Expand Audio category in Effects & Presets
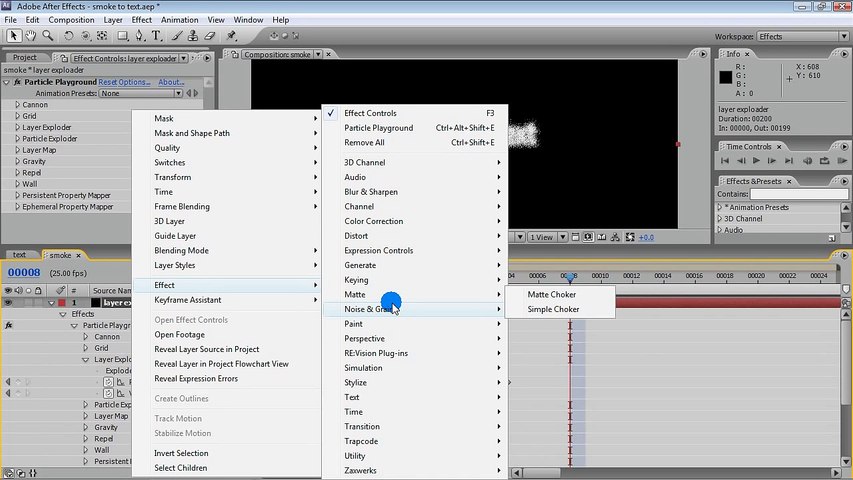Image resolution: width=853 pixels, height=480 pixels. [720, 230]
